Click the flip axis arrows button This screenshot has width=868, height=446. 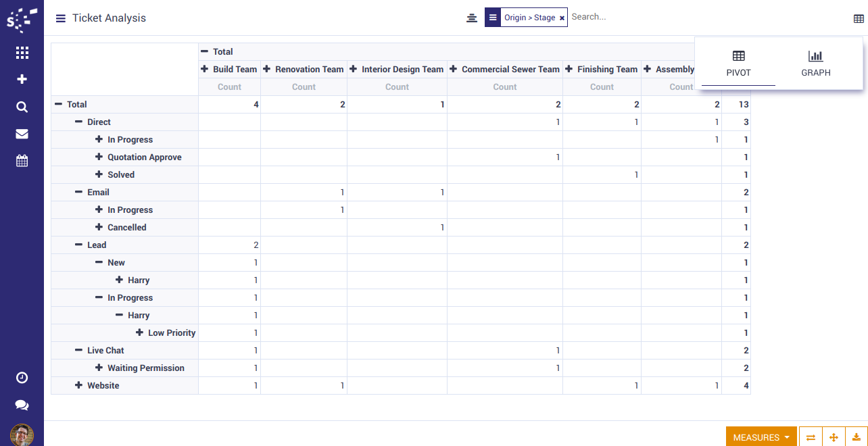(811, 437)
